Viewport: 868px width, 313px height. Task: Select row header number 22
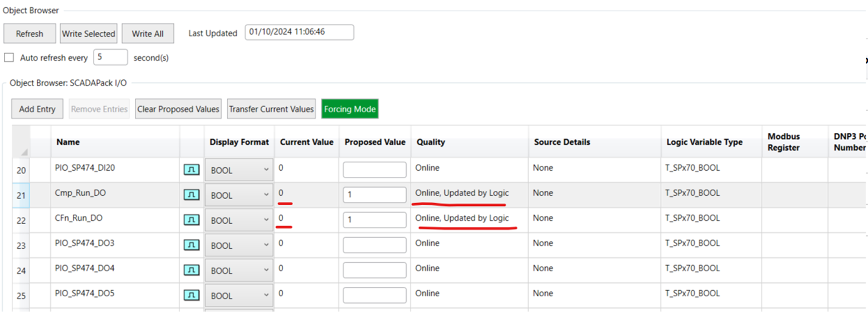point(21,220)
